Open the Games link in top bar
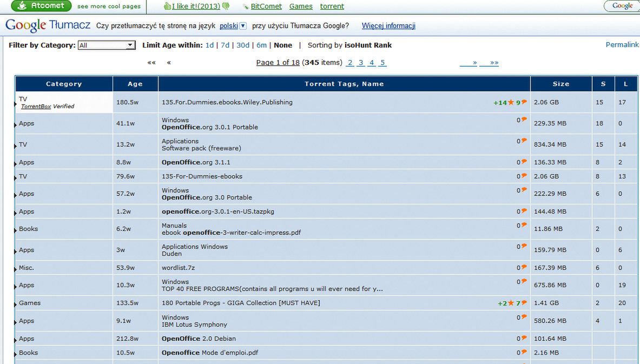This screenshot has width=640, height=364. click(x=301, y=6)
